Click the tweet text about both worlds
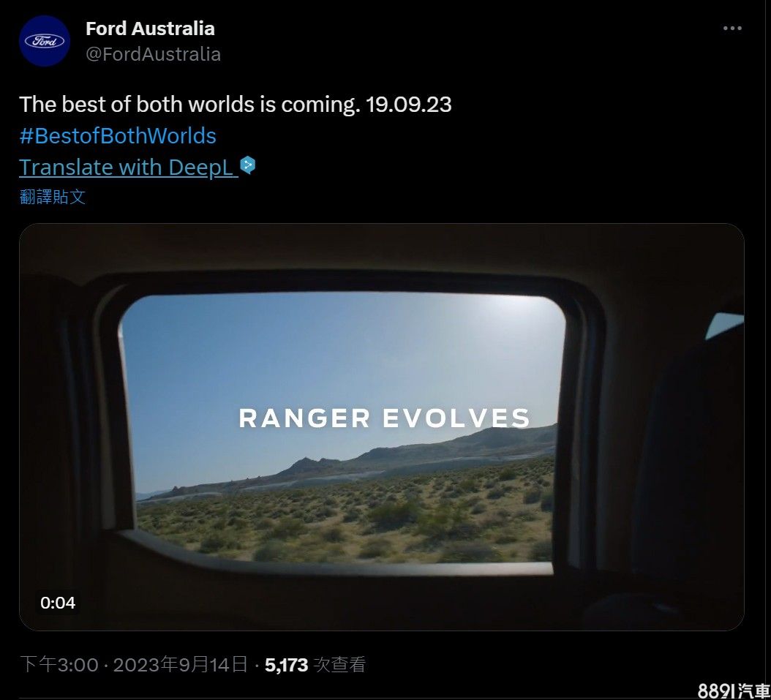The image size is (771, 700). [x=189, y=105]
